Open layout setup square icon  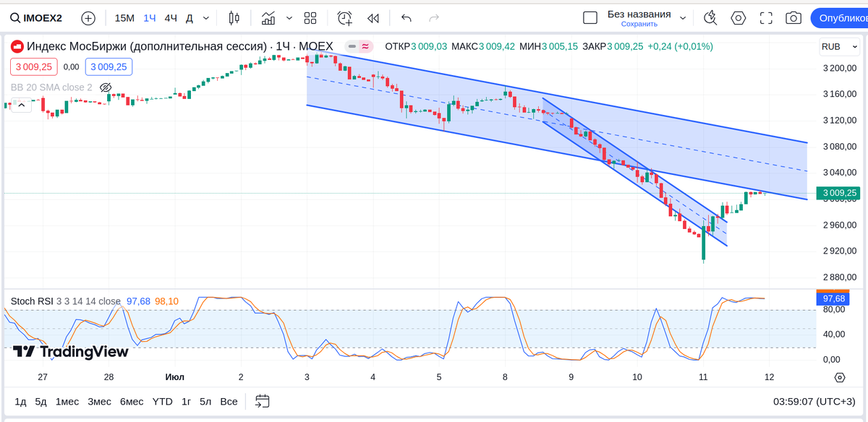(x=590, y=18)
